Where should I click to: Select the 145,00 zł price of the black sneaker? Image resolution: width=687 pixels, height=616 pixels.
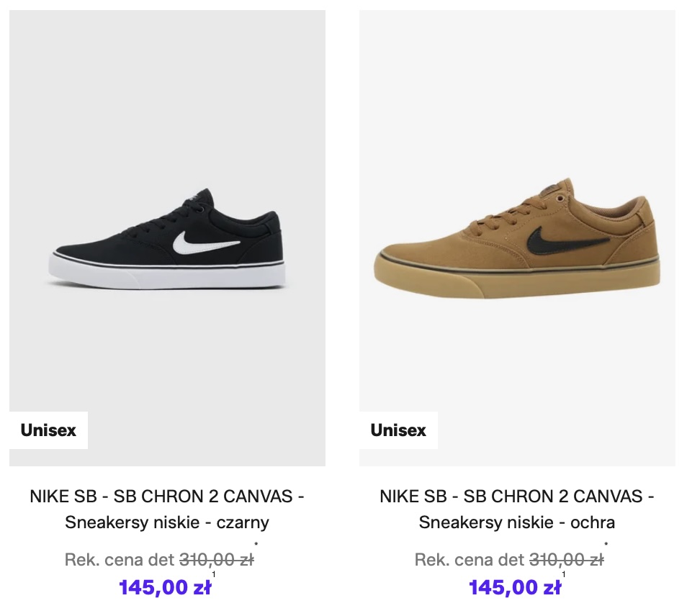click(x=165, y=587)
